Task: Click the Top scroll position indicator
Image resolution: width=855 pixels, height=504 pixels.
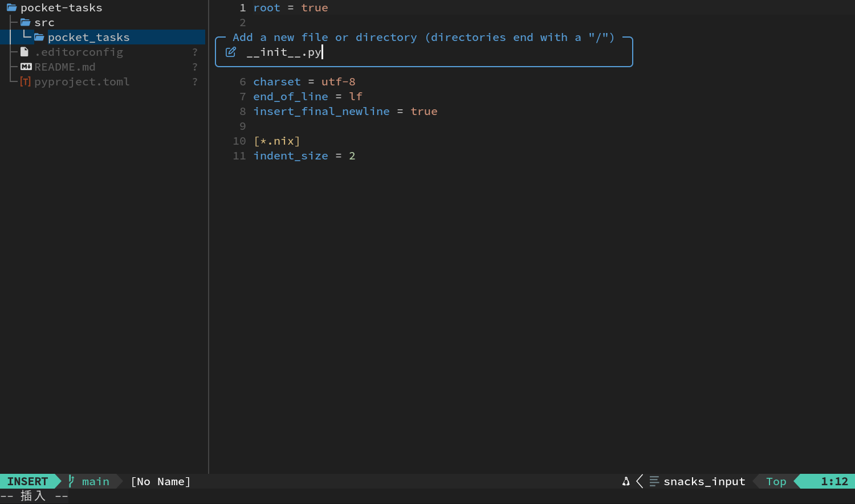Action: (776, 482)
